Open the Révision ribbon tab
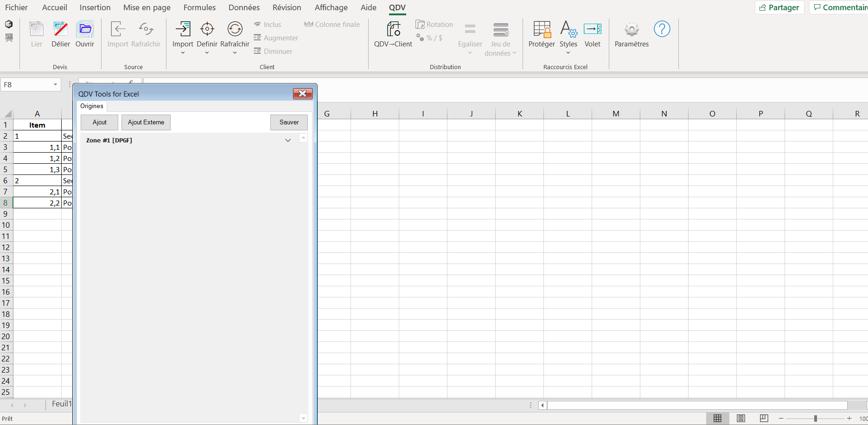Screen dimensions: 868x425 tap(287, 7)
